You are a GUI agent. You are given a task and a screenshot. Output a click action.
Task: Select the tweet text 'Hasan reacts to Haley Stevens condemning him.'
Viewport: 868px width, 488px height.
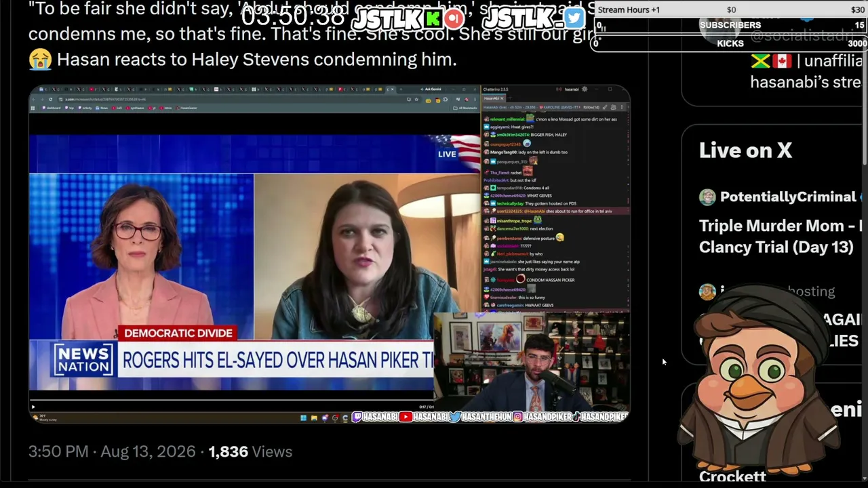257,60
